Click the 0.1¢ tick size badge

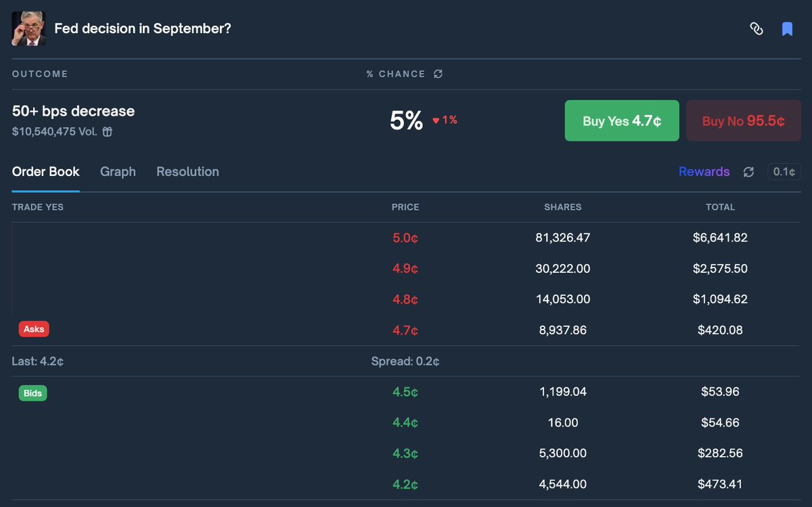(784, 172)
